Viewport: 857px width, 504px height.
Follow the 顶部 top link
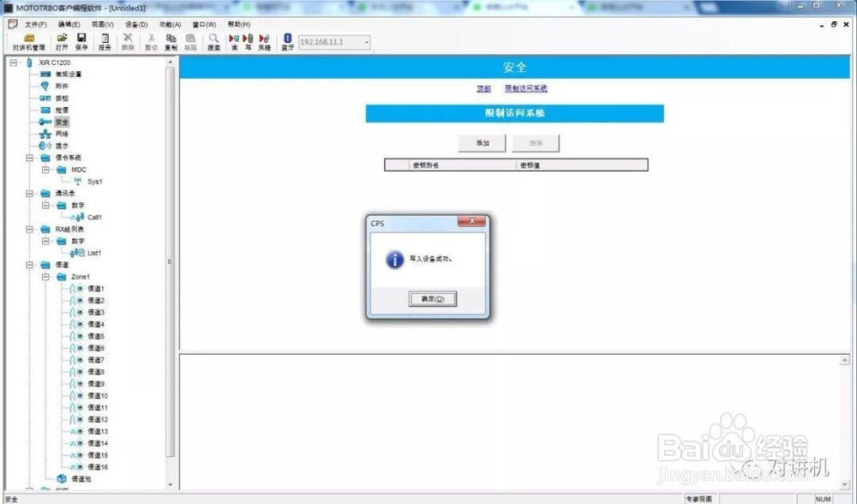(483, 88)
